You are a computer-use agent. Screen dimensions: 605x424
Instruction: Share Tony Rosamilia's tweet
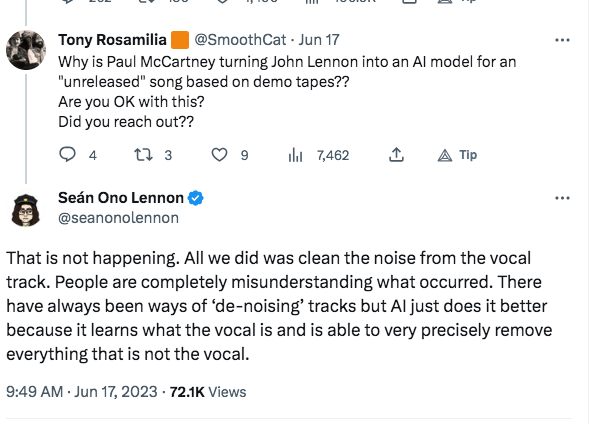coord(396,155)
